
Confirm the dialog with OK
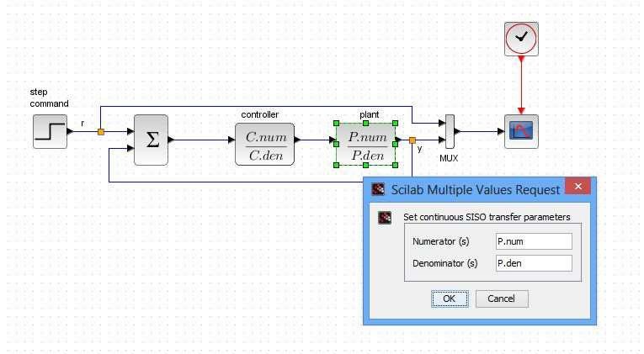click(x=450, y=299)
